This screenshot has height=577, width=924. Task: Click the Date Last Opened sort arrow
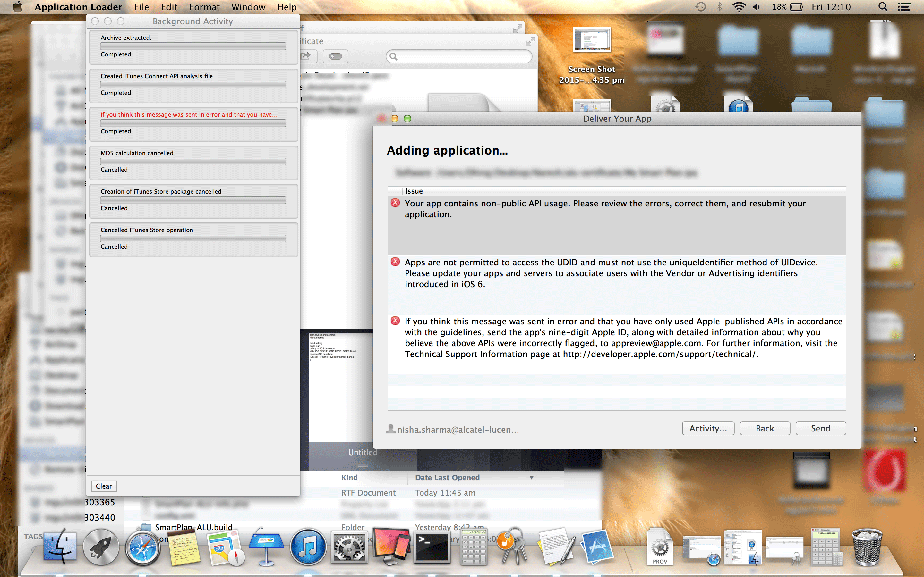coord(531,477)
